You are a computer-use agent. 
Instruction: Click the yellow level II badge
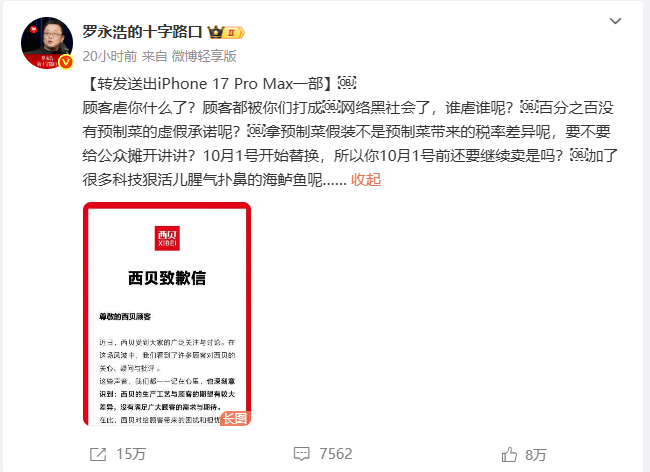234,32
